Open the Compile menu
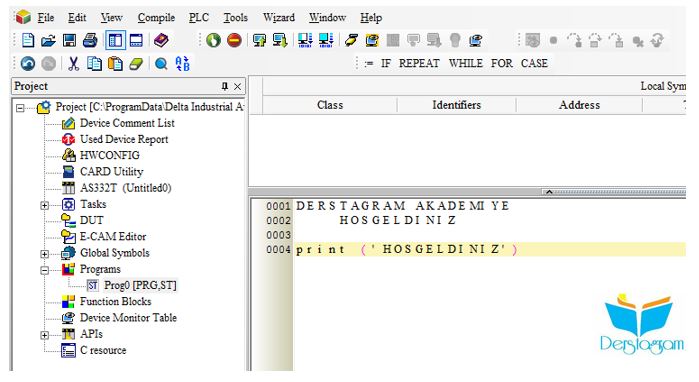Viewport: 699px width, 382px height. [x=156, y=18]
